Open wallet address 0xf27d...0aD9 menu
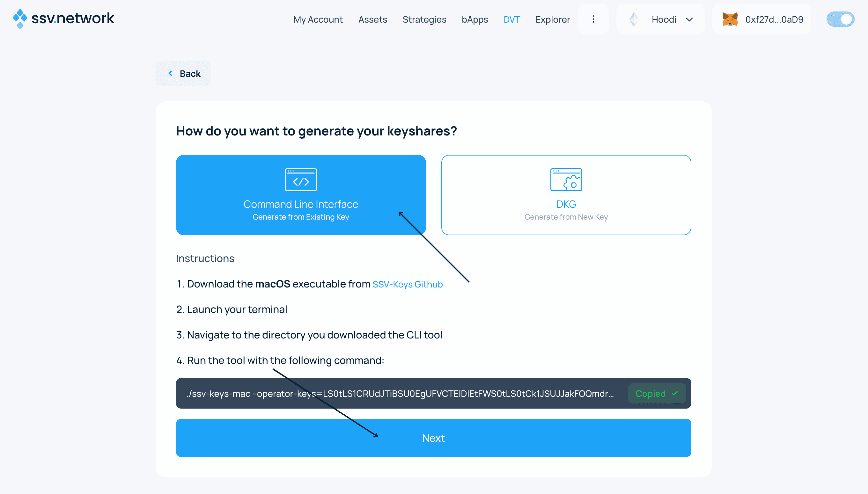The height and width of the screenshot is (494, 868). pos(774,19)
